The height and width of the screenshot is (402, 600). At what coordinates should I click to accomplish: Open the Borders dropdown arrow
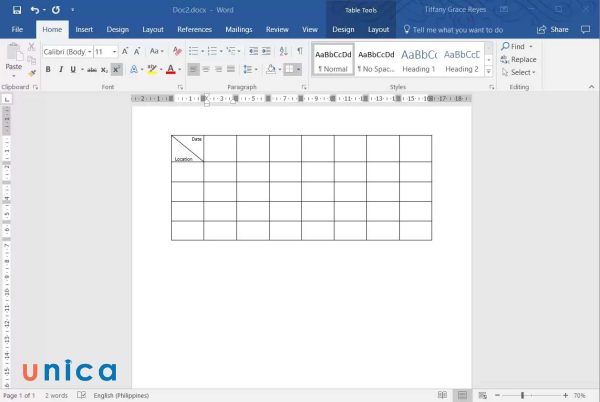point(298,69)
